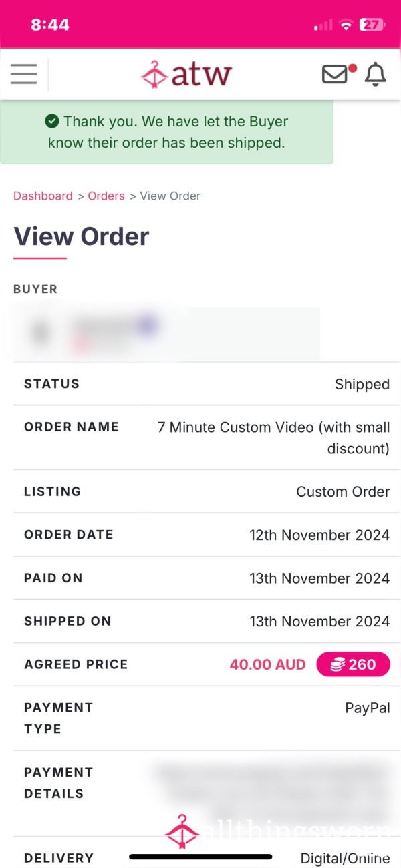Viewport: 401px width, 868px height.
Task: Tap the 7 Minute Custom Video order name
Action: [274, 437]
